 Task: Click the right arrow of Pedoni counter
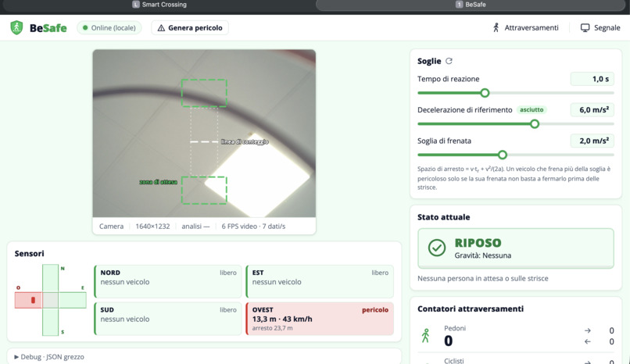tap(588, 330)
